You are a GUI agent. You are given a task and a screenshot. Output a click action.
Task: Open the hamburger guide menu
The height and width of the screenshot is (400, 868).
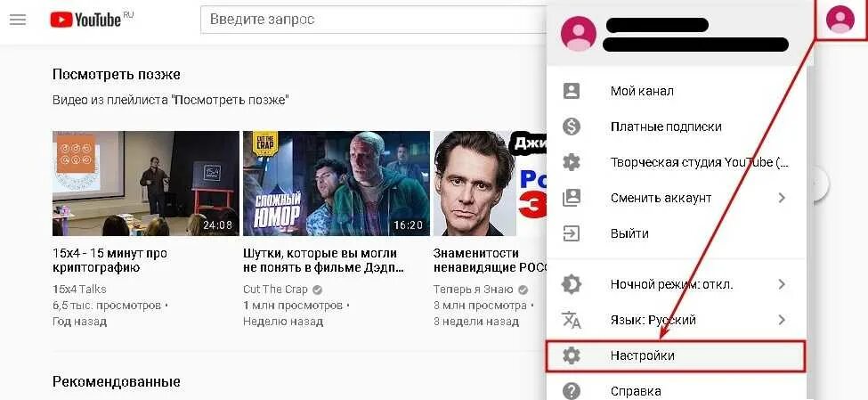point(18,20)
